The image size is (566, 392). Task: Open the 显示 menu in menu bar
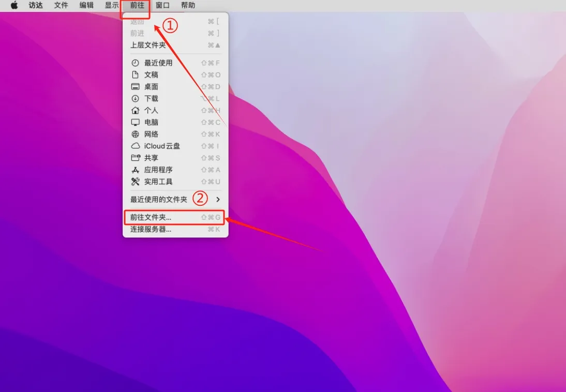coord(112,5)
